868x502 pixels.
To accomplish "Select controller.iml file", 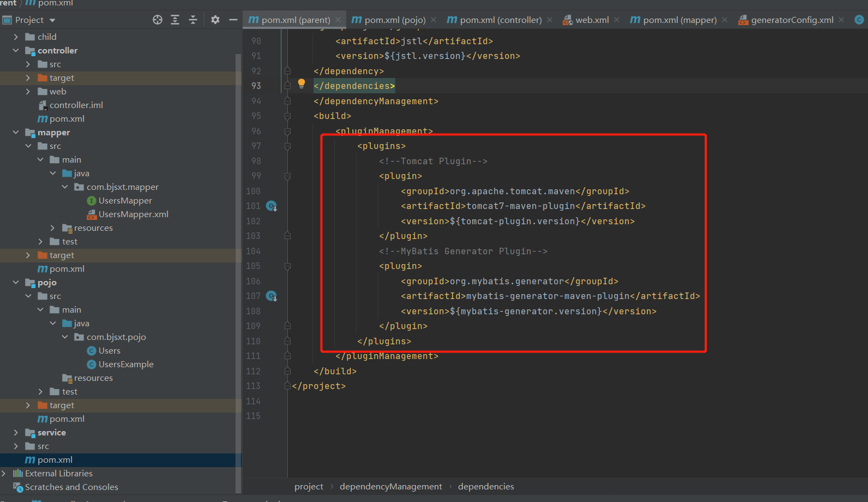I will click(76, 105).
